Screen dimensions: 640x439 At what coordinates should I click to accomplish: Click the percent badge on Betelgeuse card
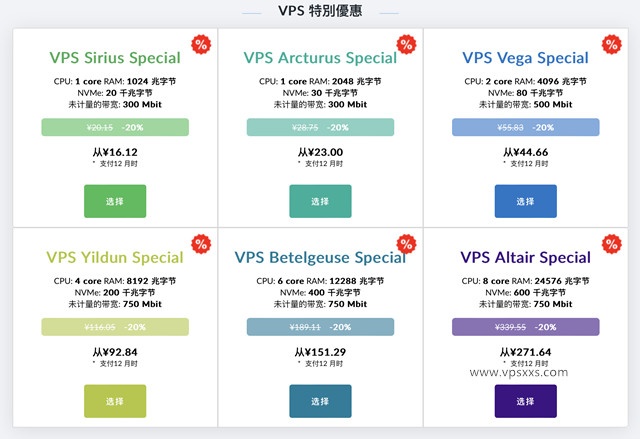[x=407, y=244]
